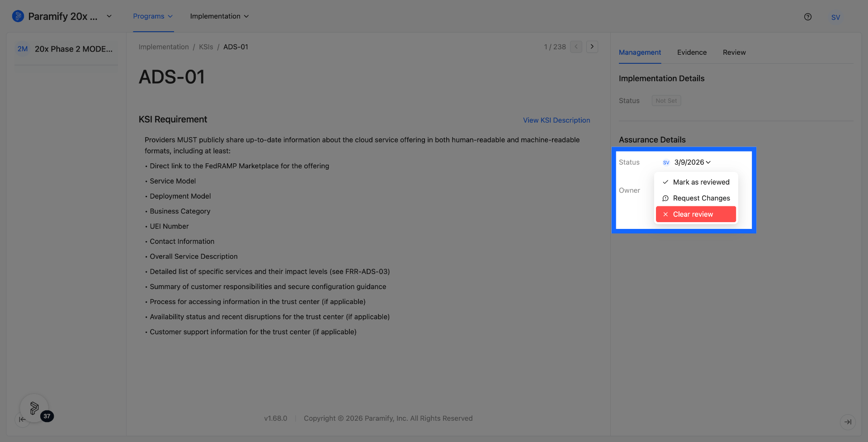Click the Contact Information bullet item
Viewport: 868px width, 442px height.
click(x=182, y=242)
